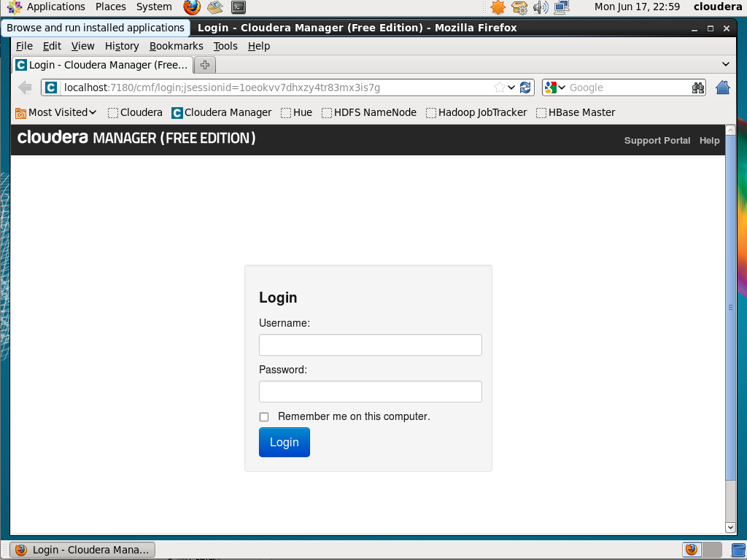Open the Tools menu
The image size is (747, 560).
[x=225, y=46]
